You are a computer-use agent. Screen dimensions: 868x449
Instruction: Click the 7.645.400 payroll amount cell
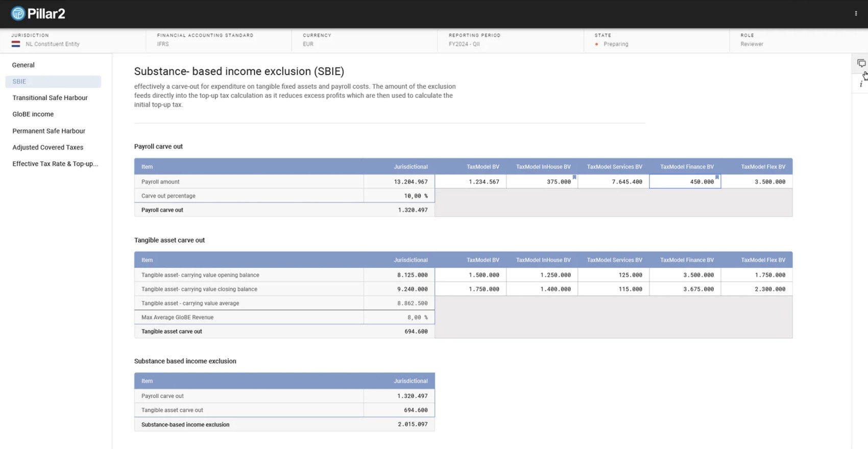pyautogui.click(x=614, y=182)
